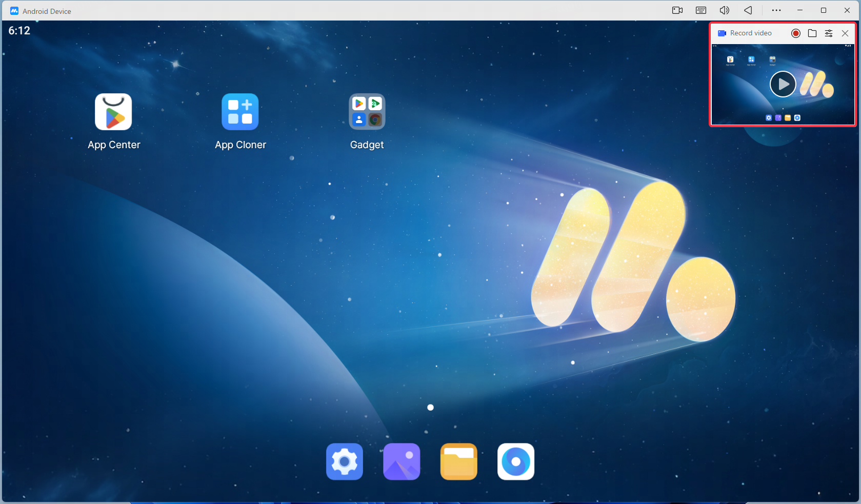This screenshot has height=504, width=861.
Task: Click the App Cloner label text
Action: [x=241, y=145]
